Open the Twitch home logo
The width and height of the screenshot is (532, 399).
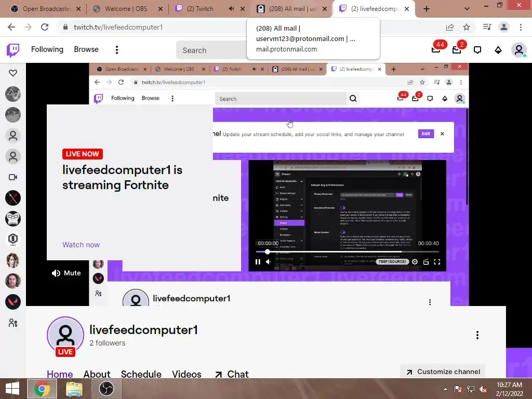click(13, 50)
